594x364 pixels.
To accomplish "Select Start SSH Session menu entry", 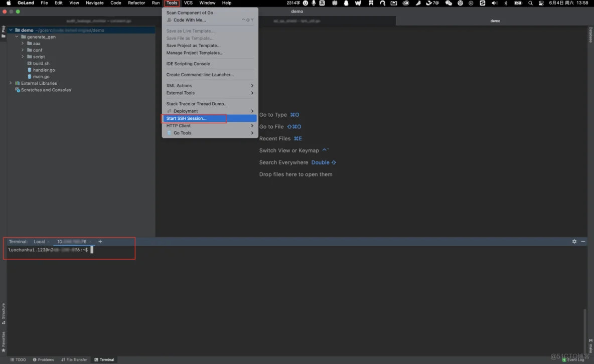I will click(187, 118).
